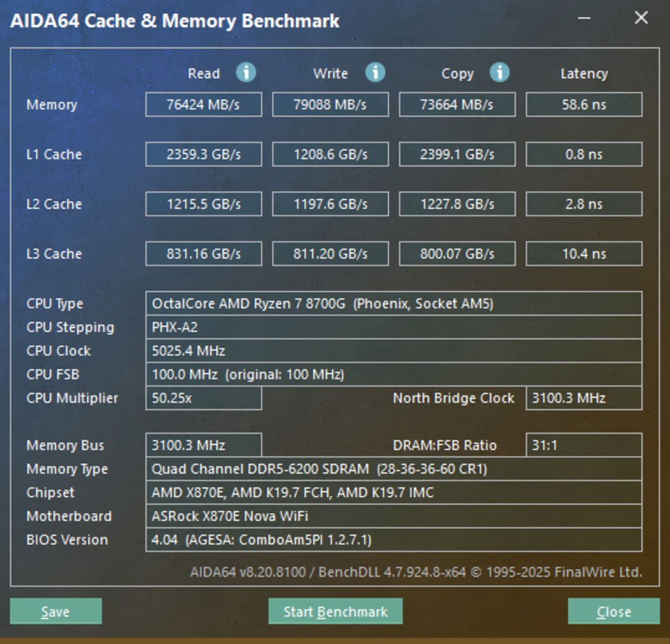Save the benchmark results

(x=55, y=611)
